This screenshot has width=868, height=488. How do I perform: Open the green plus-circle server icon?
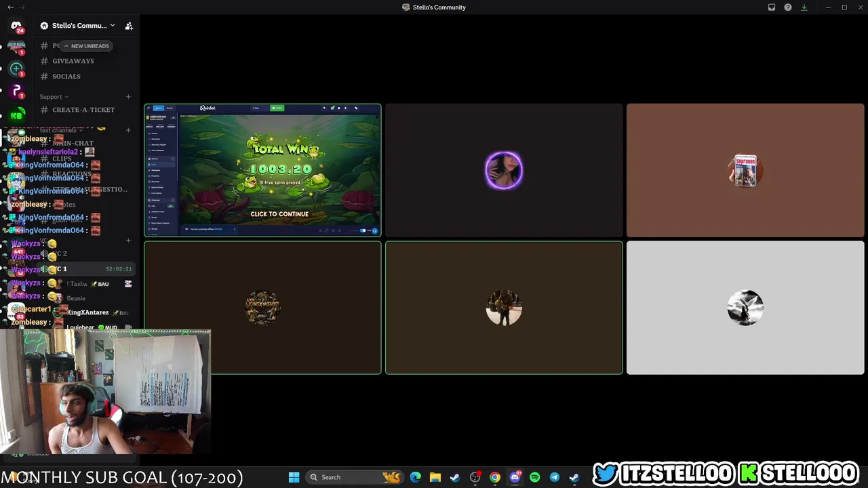[16, 68]
